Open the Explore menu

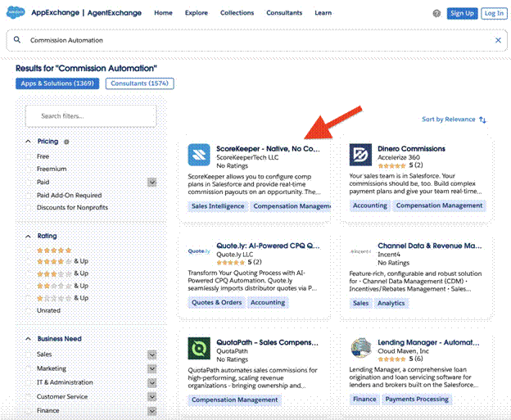196,13
